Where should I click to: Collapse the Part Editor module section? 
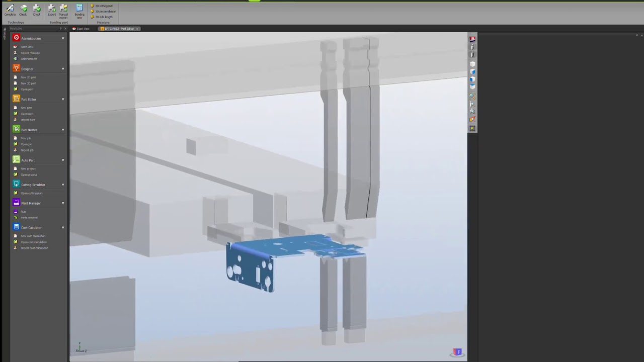point(63,99)
